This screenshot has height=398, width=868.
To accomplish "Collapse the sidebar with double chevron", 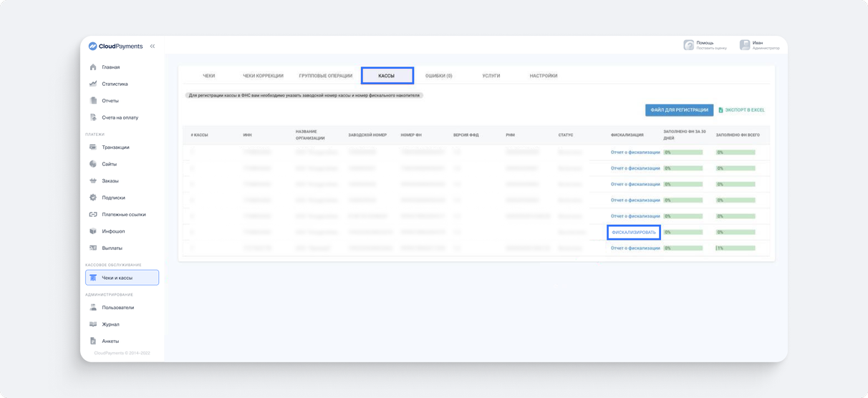I will (x=153, y=47).
